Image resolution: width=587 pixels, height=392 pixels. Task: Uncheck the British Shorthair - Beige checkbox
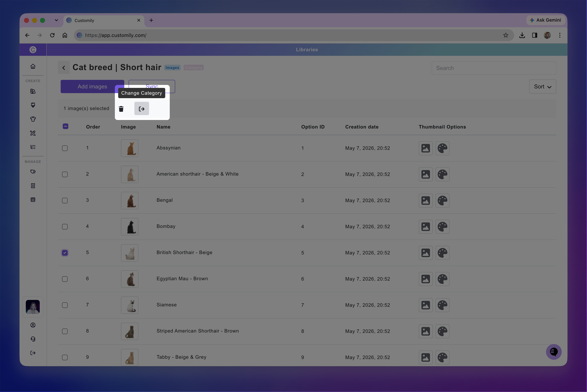(65, 253)
